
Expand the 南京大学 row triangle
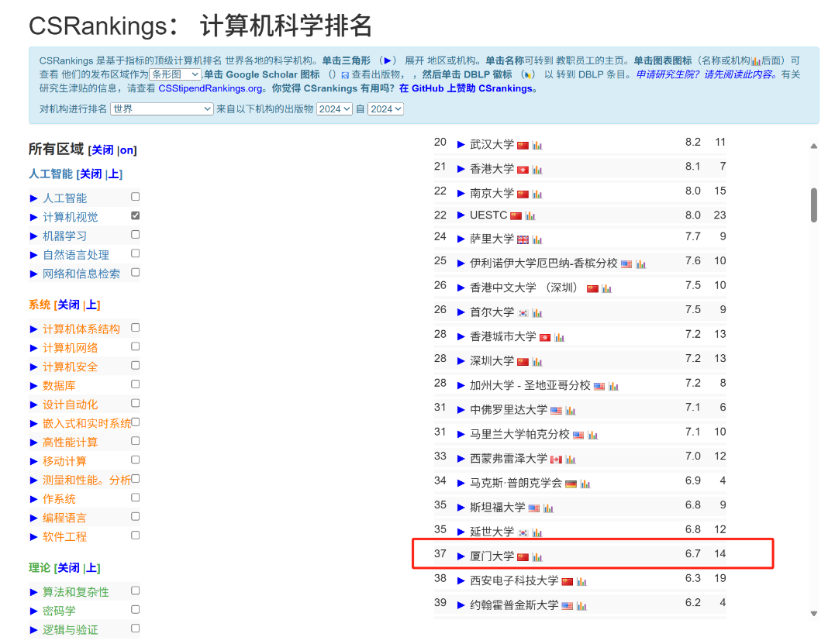[461, 192]
